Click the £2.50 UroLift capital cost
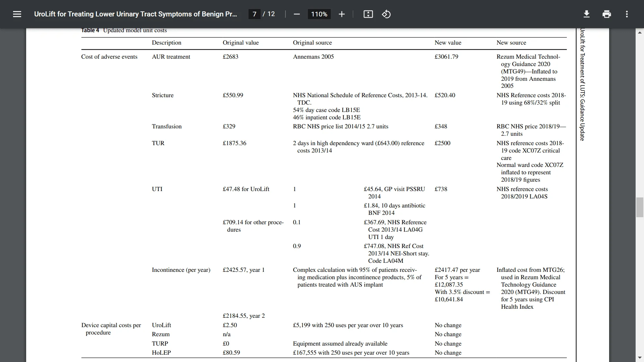Image resolution: width=644 pixels, height=362 pixels. click(x=230, y=325)
